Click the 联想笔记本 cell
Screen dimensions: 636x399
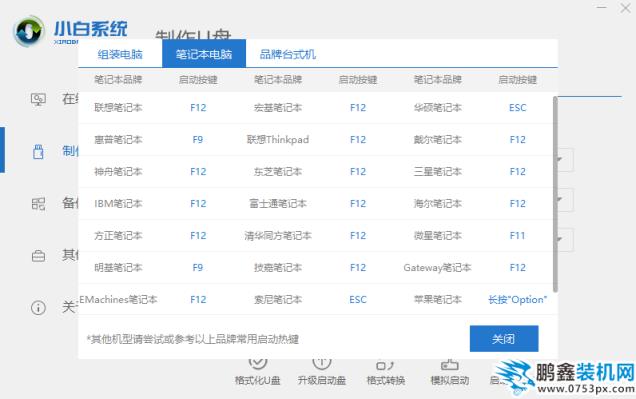pyautogui.click(x=118, y=107)
